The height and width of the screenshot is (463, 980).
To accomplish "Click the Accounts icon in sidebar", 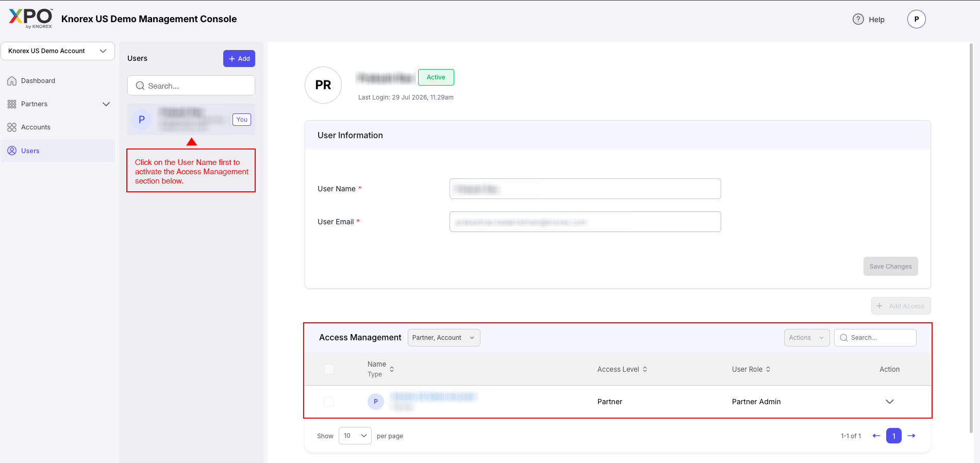I will [12, 127].
